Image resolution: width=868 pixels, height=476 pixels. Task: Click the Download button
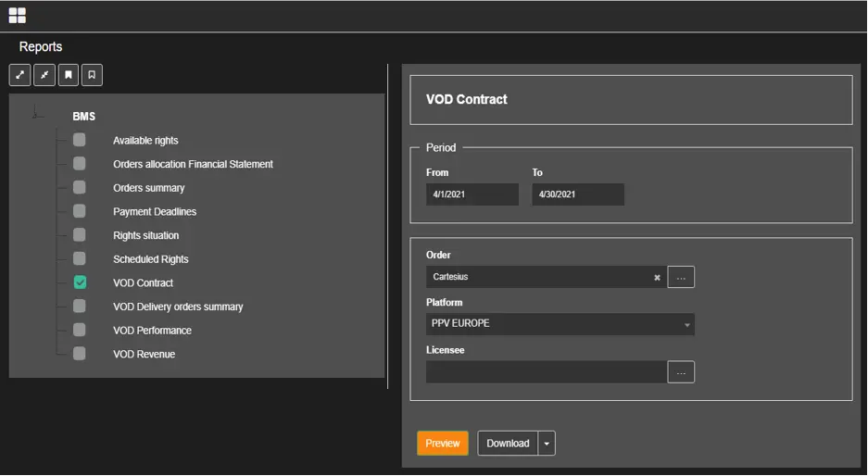tap(508, 444)
